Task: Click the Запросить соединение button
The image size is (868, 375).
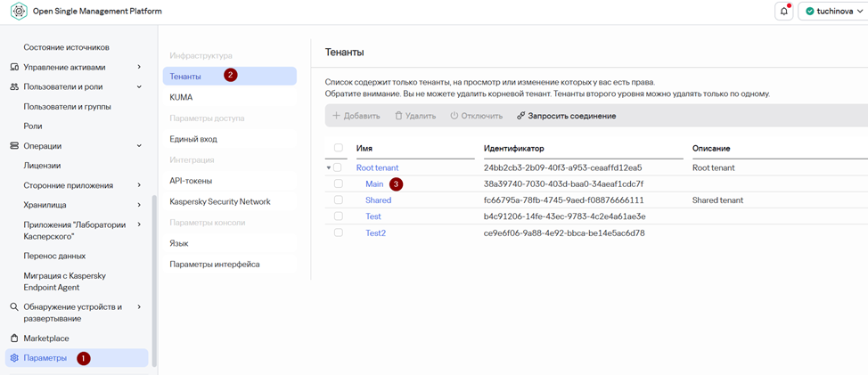Action: [x=566, y=116]
